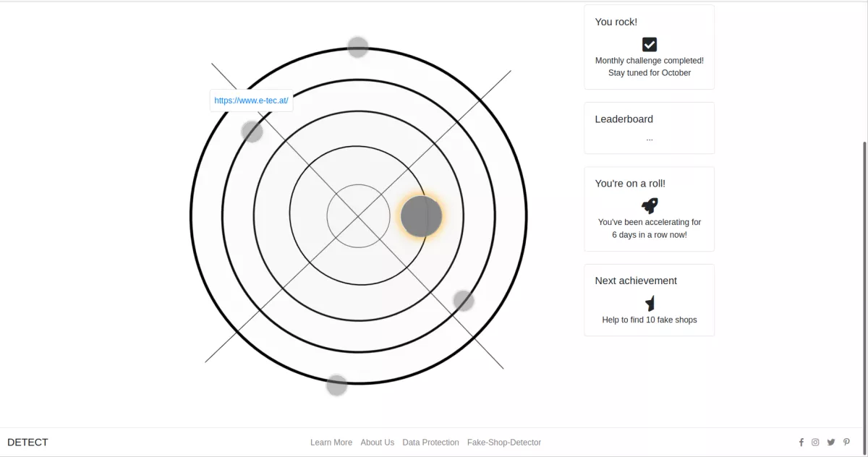Open the https://www.e-tec.at/ link

[251, 101]
